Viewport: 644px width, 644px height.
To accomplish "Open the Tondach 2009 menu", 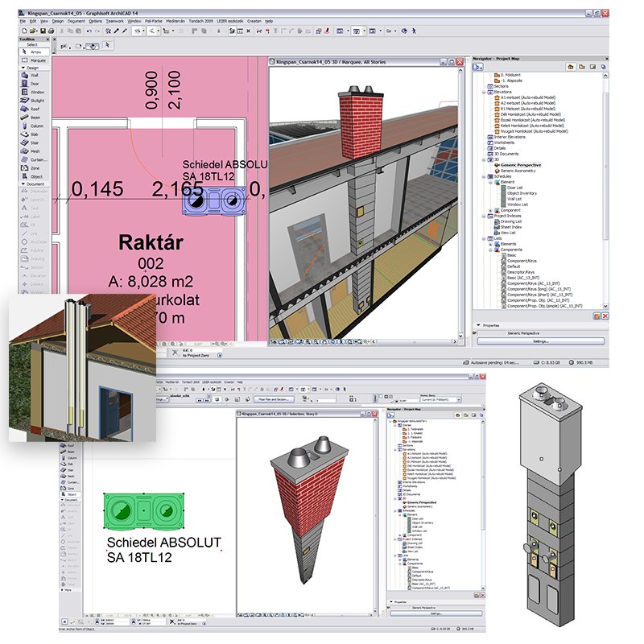I will [200, 21].
